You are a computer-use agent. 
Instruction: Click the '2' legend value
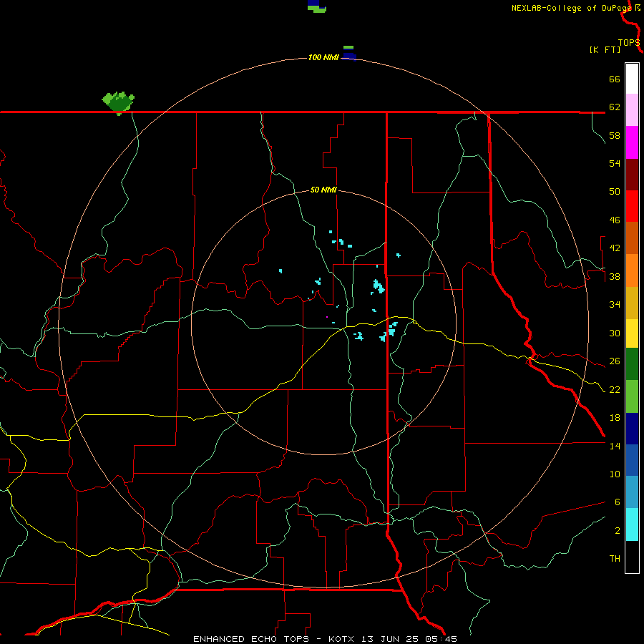coord(618,530)
